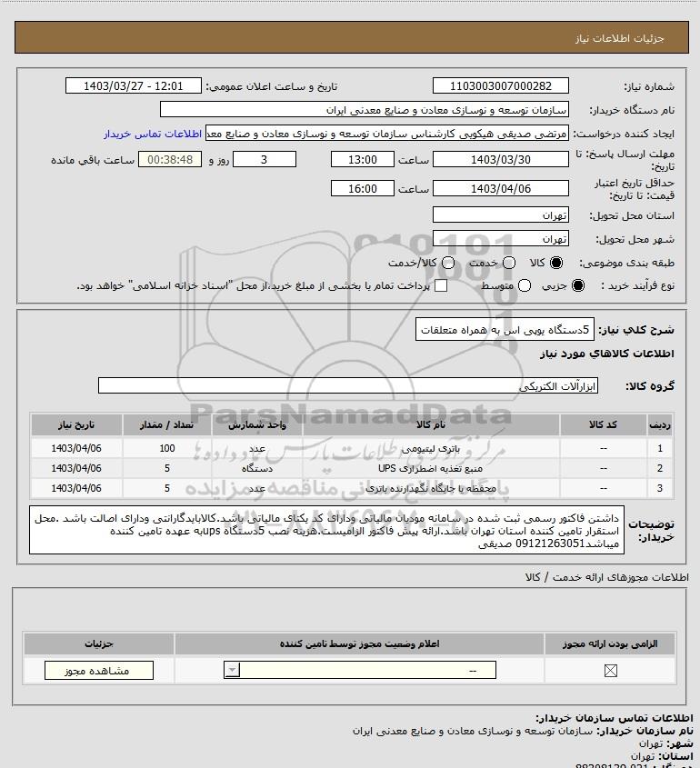Open the اطلاعات تماس خریدار link
The height and width of the screenshot is (768, 700).
153,134
